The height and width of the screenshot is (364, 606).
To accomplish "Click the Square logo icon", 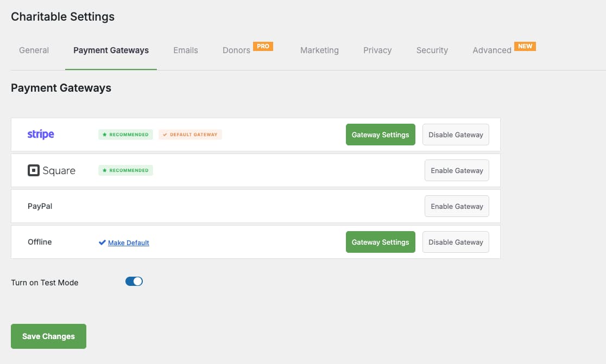I will pyautogui.click(x=34, y=170).
